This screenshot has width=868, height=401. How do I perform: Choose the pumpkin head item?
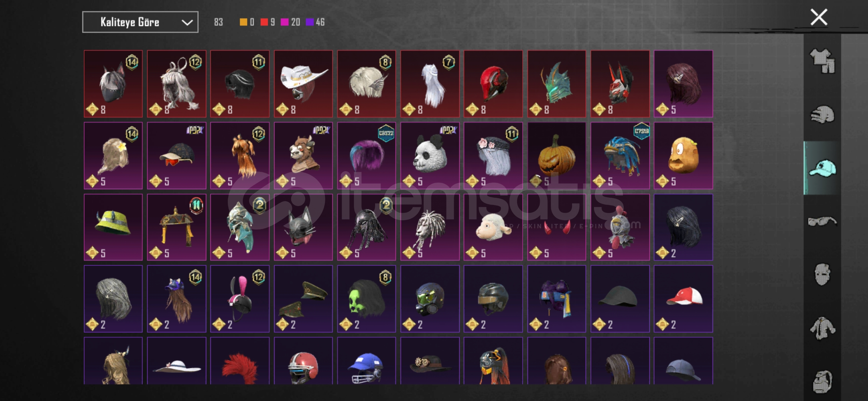(556, 156)
